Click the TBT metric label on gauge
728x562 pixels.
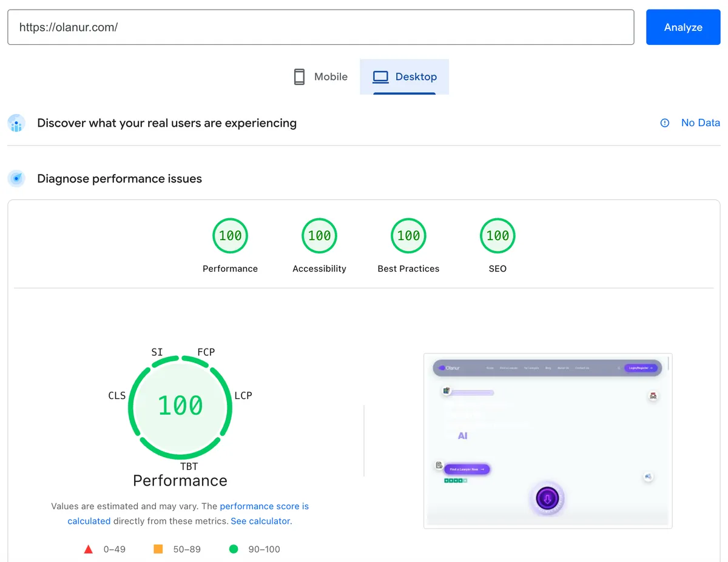tap(189, 466)
